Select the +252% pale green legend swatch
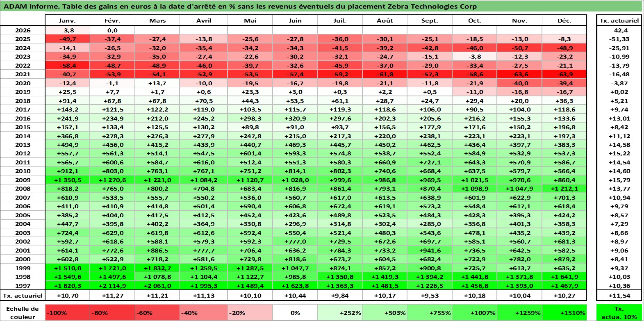644x321 pixels. tap(340, 313)
